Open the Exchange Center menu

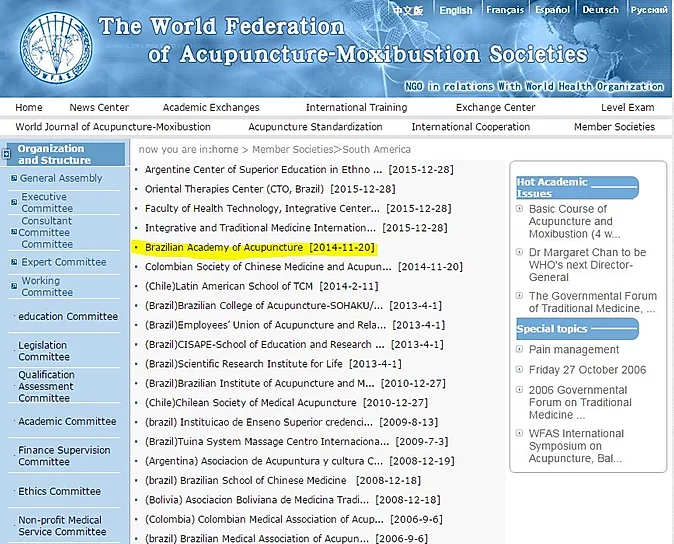[495, 107]
